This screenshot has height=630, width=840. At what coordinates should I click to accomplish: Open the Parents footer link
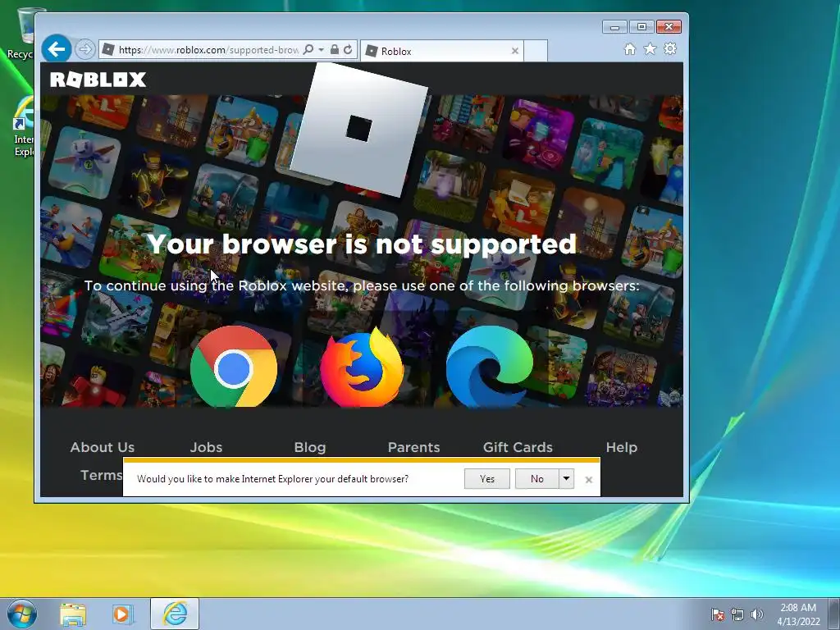click(x=413, y=447)
